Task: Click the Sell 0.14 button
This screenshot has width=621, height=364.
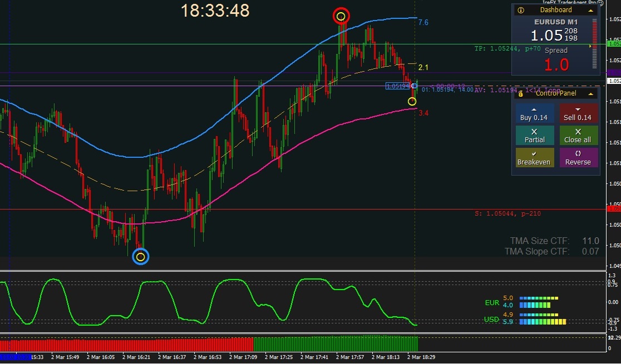Action: click(578, 113)
